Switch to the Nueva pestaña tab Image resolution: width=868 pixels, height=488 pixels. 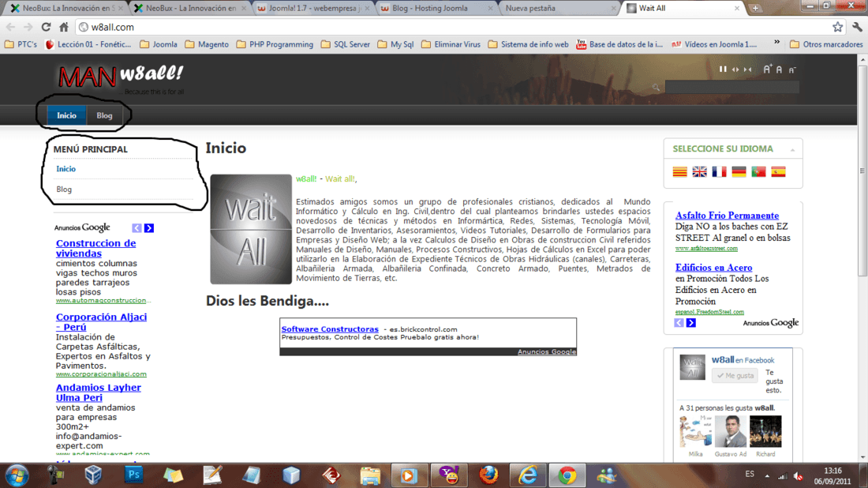[559, 9]
